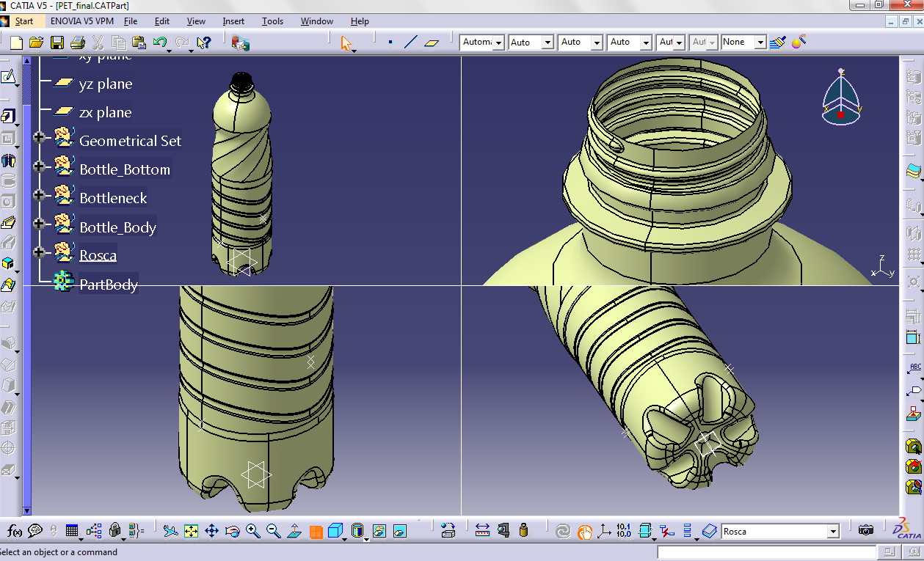Select the orange arrow Select tool
Screen dimensions: 924x561
[346, 43]
